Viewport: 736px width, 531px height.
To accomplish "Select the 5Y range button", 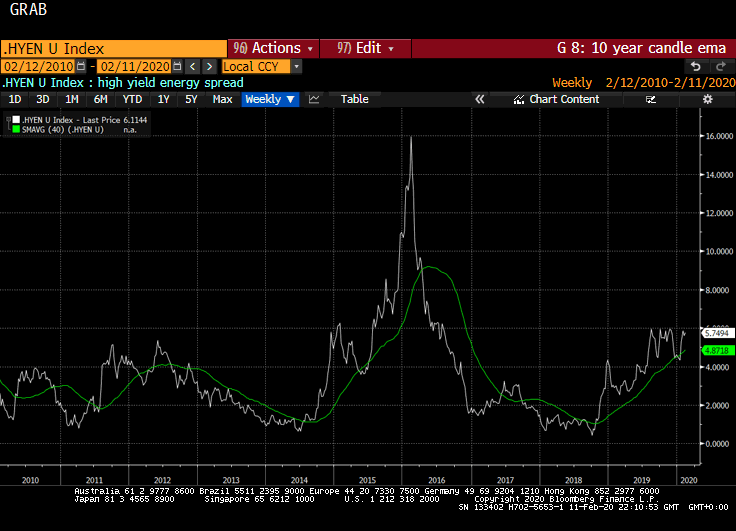I will tap(193, 99).
